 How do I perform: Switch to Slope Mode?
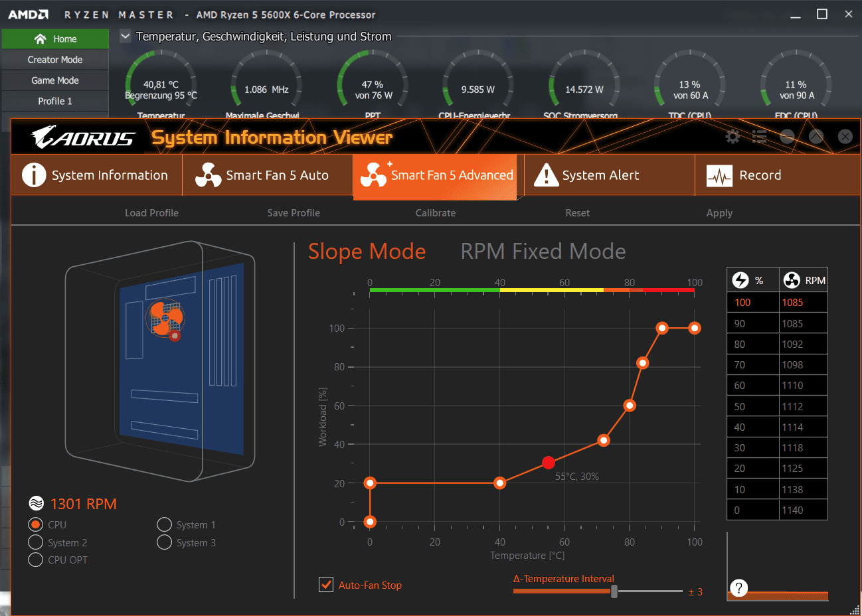pyautogui.click(x=367, y=251)
